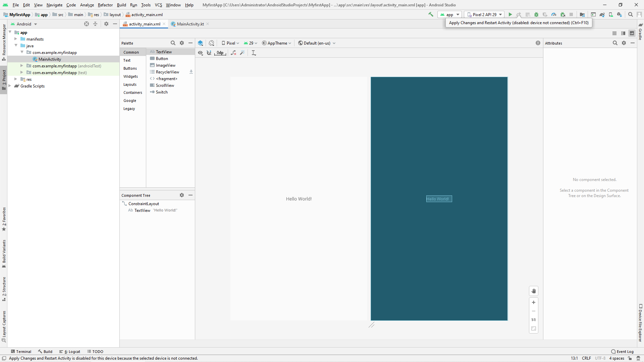
Task: Select Button in the palette list
Action: coord(162,59)
